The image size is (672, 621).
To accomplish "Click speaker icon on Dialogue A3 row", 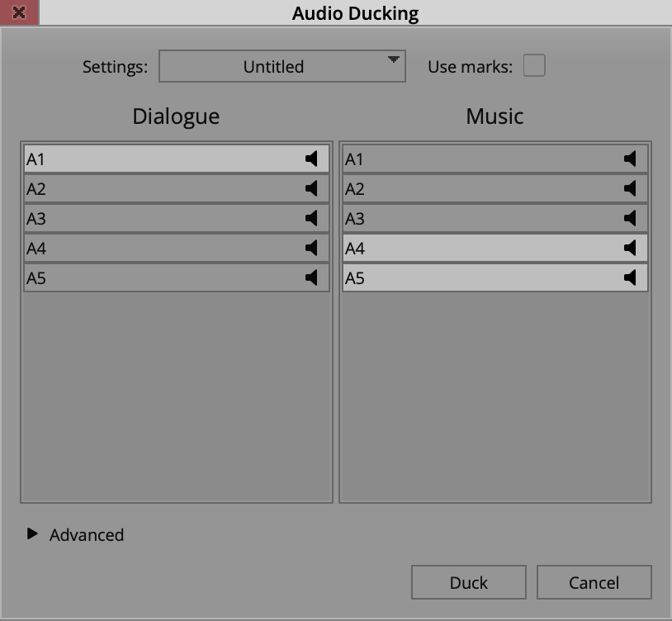I will pos(311,218).
